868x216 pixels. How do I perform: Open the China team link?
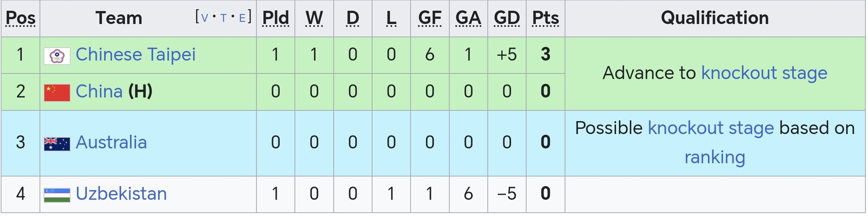(99, 92)
